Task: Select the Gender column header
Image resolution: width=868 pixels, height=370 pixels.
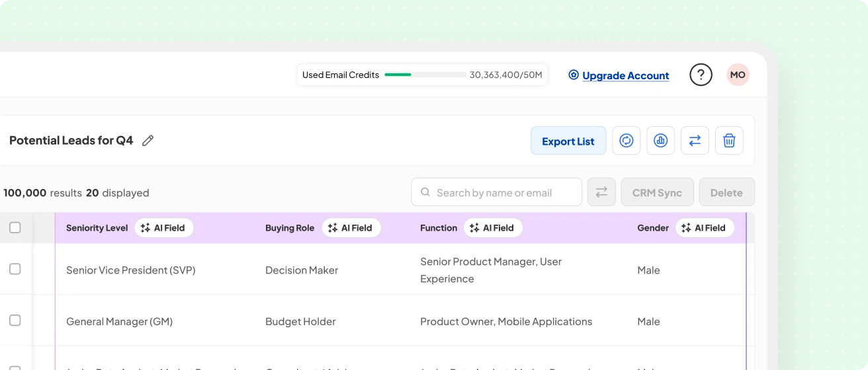Action: click(652, 228)
